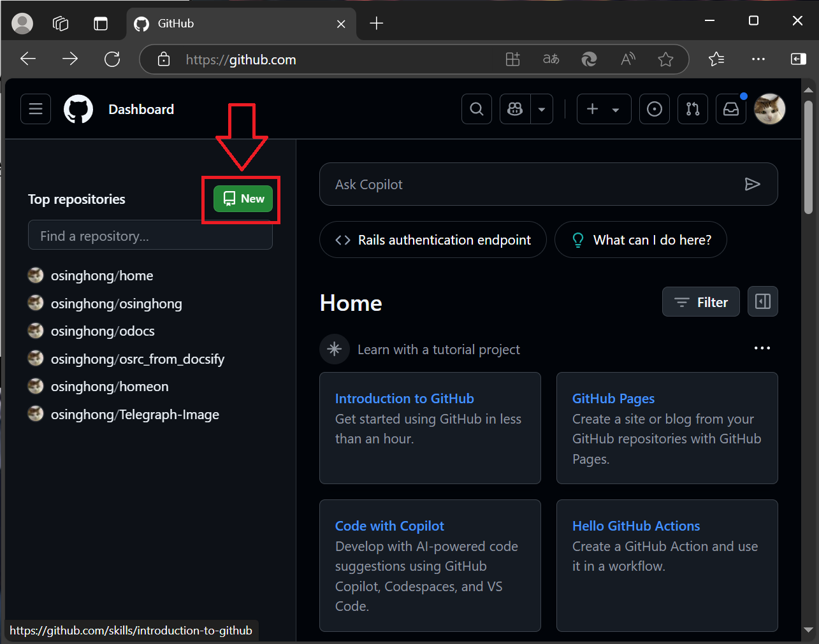
Task: Send the Ask Copilot prompt arrow
Action: (752, 184)
